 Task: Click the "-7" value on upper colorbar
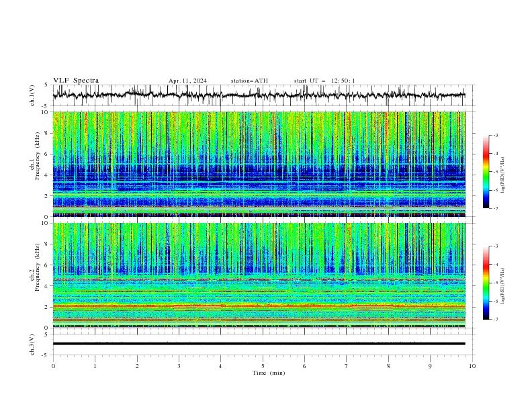(x=495, y=208)
